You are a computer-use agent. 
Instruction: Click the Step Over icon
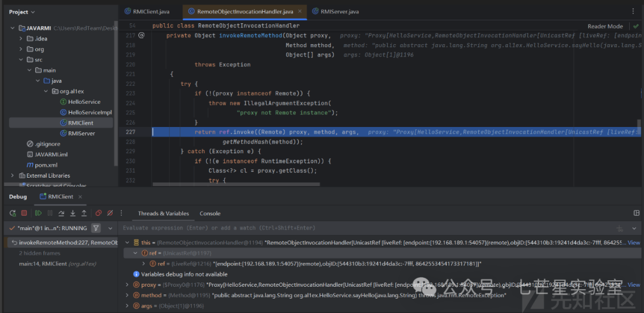click(61, 213)
